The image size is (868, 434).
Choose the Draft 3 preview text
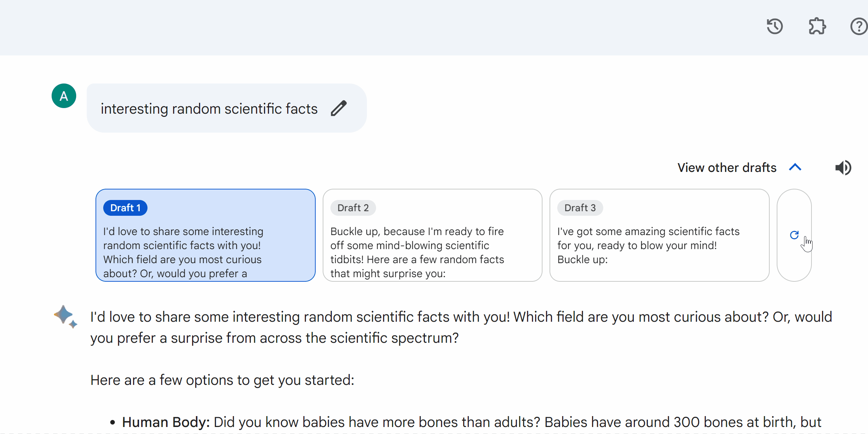coord(648,245)
